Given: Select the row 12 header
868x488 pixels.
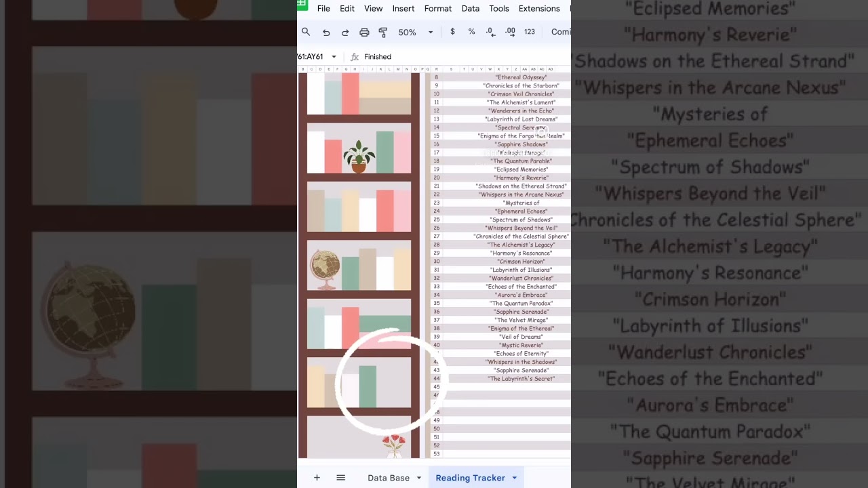Looking at the screenshot, I should coord(437,111).
